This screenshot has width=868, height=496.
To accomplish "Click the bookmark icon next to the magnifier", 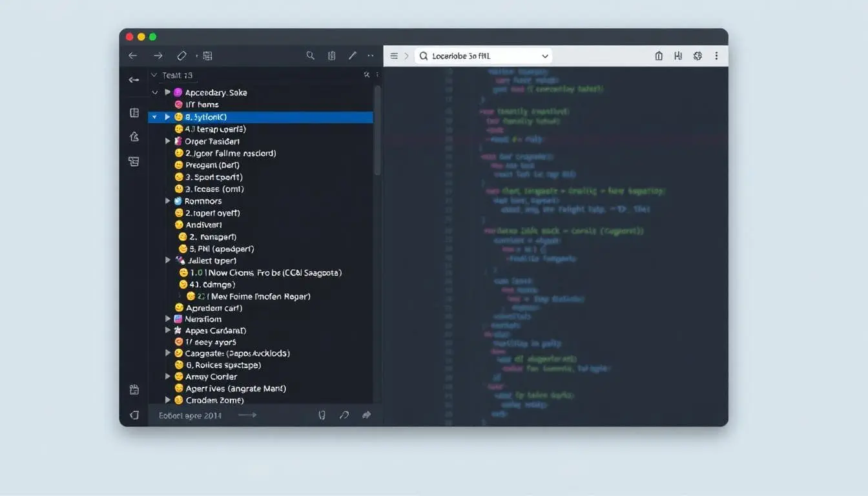I will 332,56.
